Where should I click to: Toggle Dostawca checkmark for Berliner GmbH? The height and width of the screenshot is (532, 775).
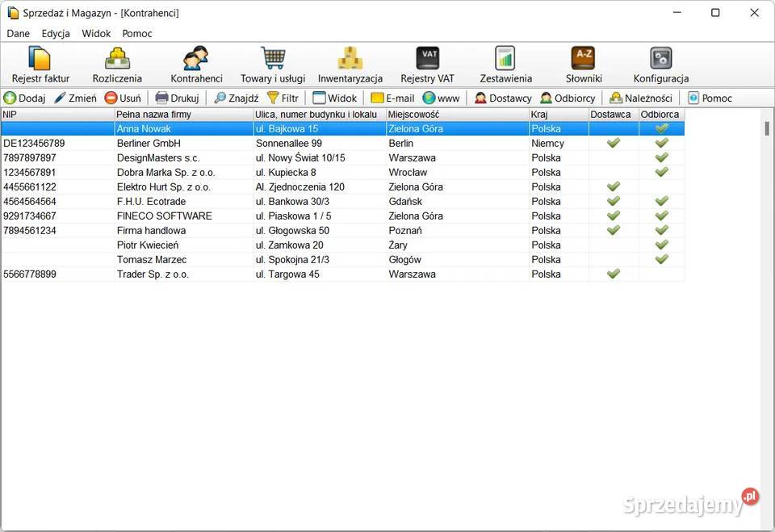tap(614, 144)
